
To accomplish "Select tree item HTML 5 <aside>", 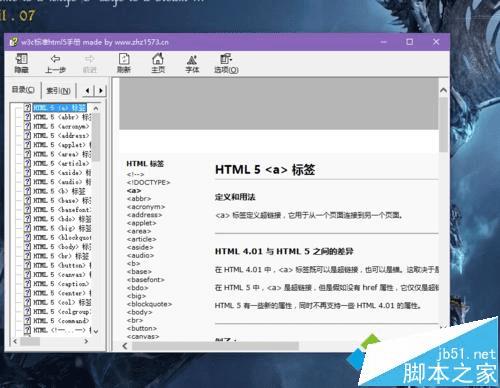I will coord(62,173).
